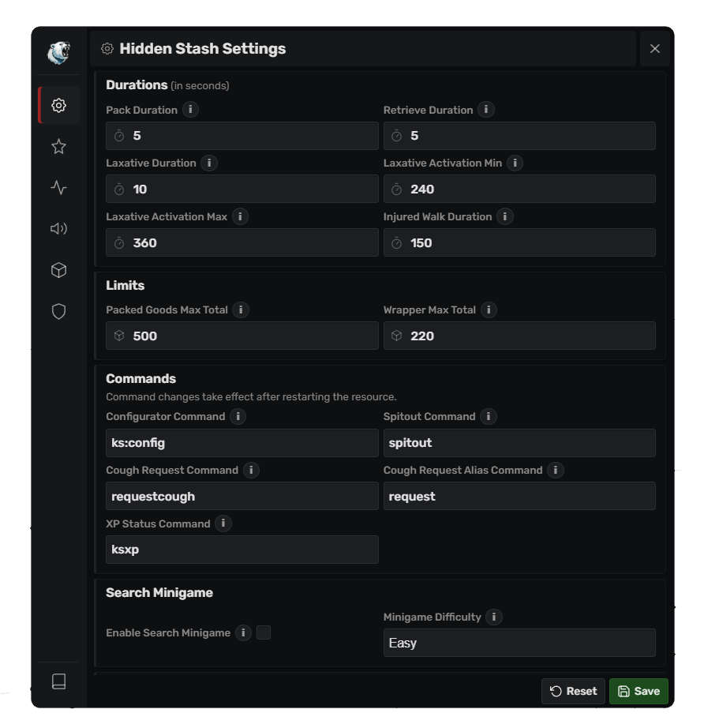
Task: Show info for Enable Search Minigame
Action: click(243, 632)
